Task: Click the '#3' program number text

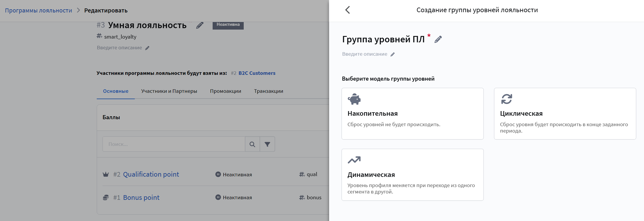Action: coord(101,25)
